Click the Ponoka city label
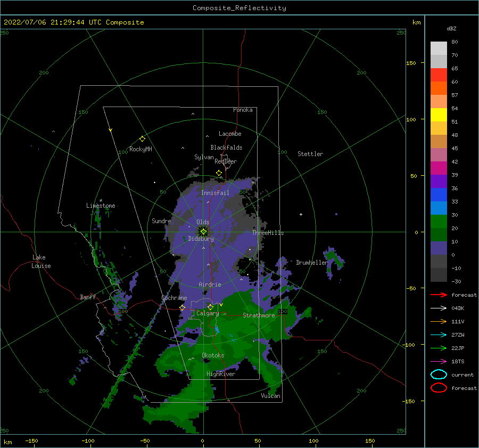479x448 pixels. click(x=243, y=110)
